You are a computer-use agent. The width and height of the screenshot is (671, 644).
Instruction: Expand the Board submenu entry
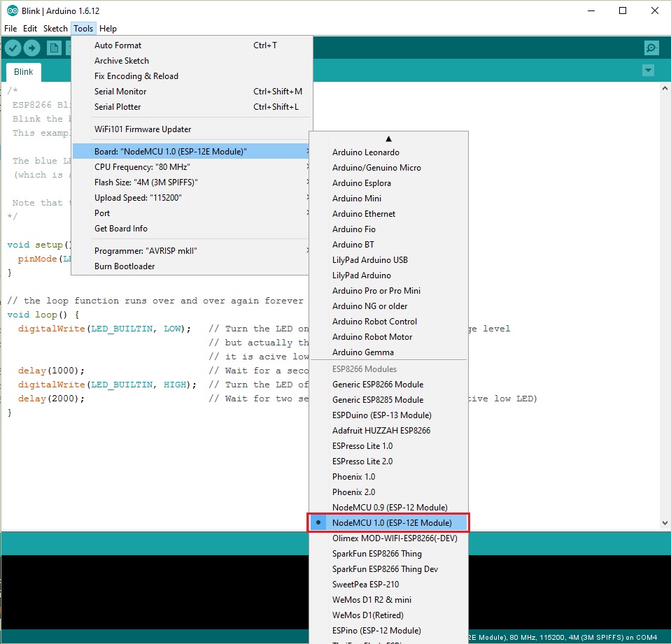pos(191,151)
